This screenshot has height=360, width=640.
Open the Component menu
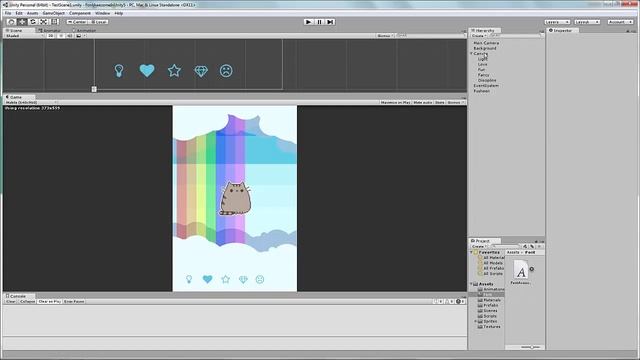[x=80, y=13]
